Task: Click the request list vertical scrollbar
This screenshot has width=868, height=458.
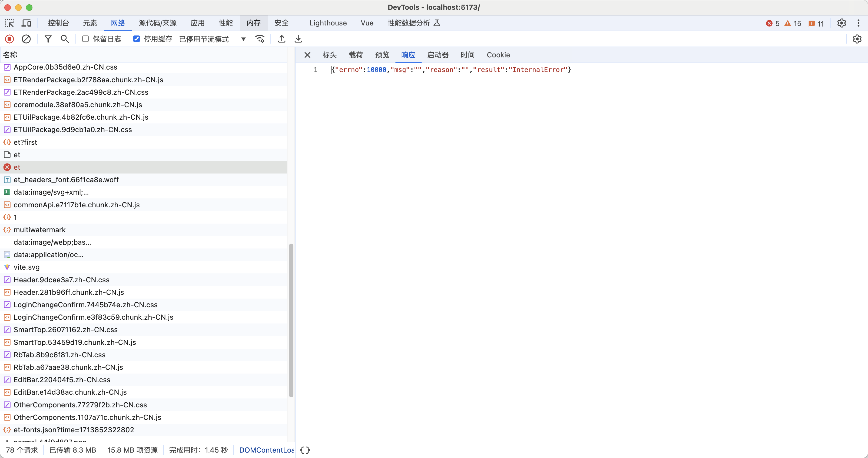Action: [291, 320]
